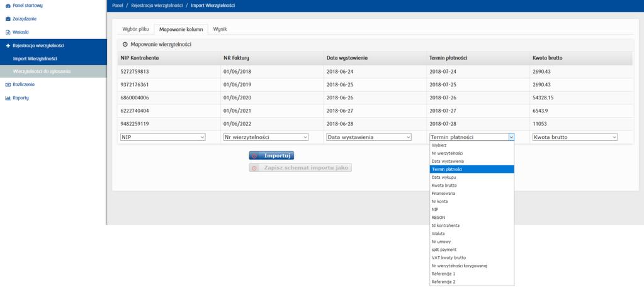This screenshot has width=644, height=290.
Task: Click the Panel startowy sidebar icon
Action: 8,6
